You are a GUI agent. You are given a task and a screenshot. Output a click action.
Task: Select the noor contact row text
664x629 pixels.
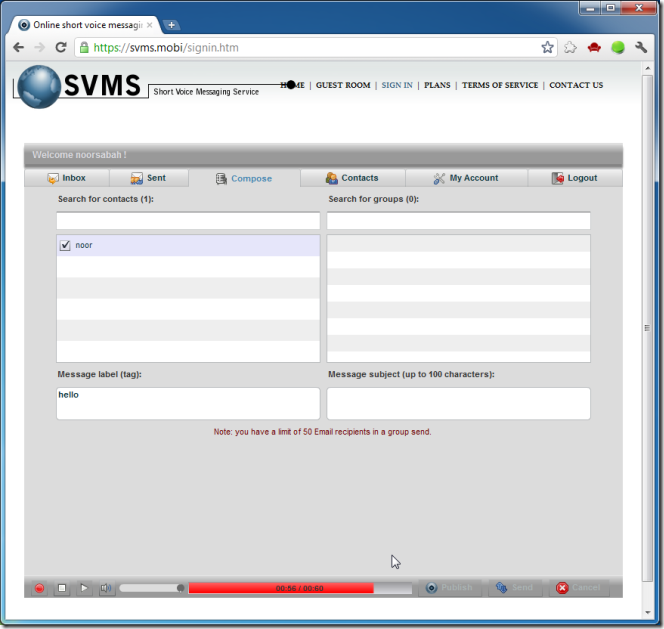click(x=84, y=245)
